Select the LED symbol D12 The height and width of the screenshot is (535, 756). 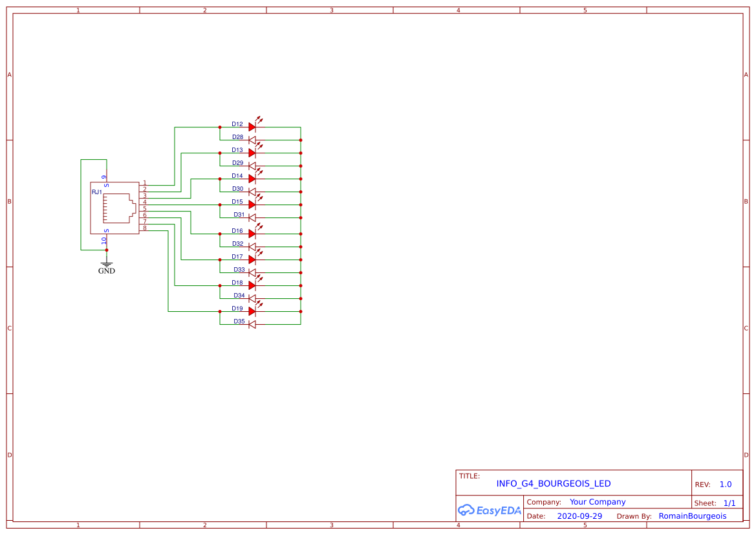[x=252, y=127]
